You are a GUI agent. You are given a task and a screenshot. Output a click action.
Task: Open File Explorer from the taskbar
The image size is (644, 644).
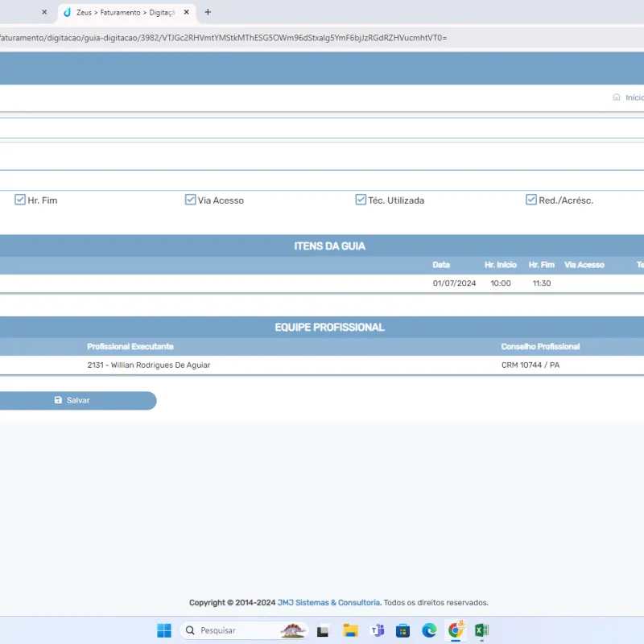(x=350, y=630)
